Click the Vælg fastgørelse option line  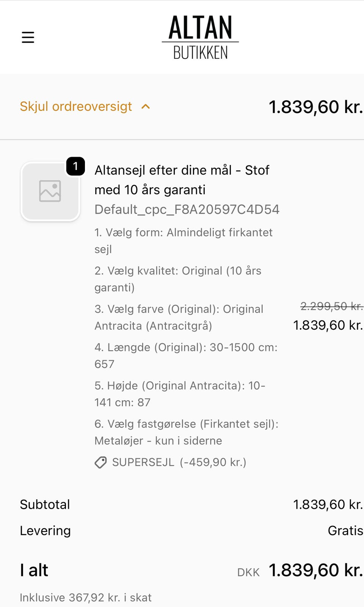pos(187,432)
